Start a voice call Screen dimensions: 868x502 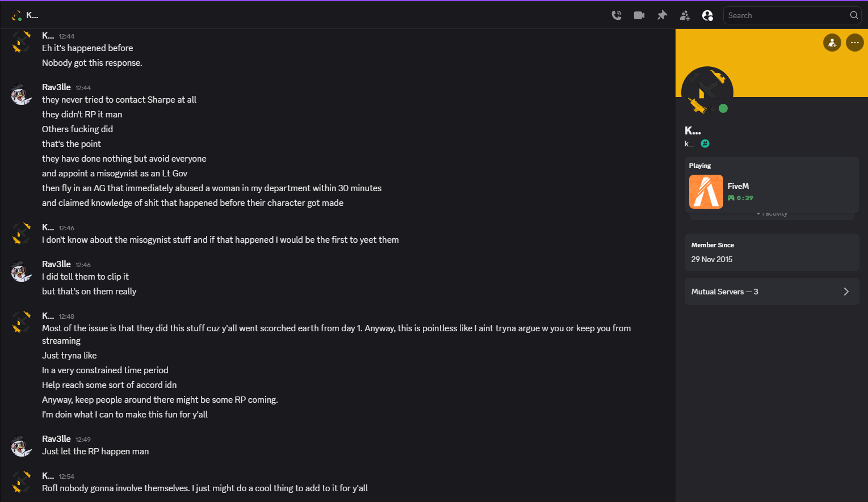click(617, 15)
